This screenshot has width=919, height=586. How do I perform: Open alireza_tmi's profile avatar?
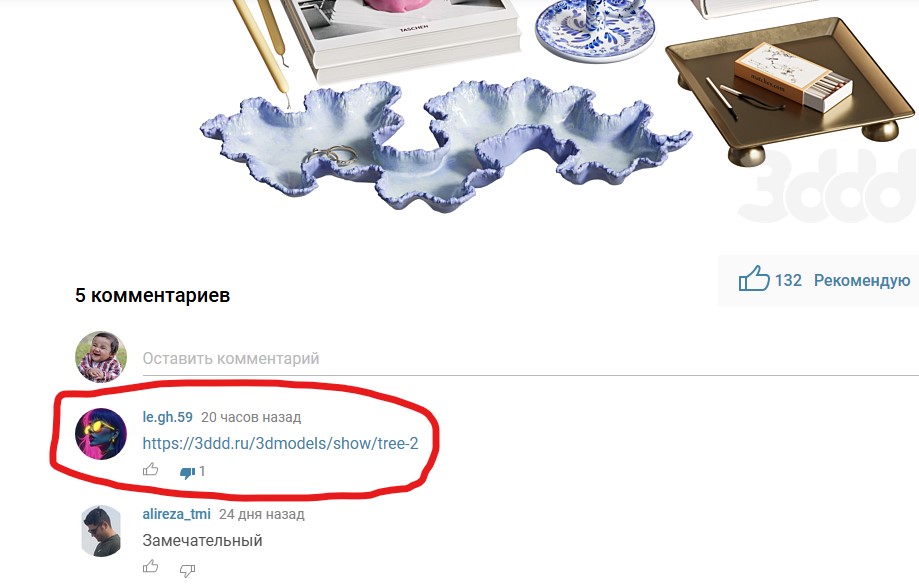(x=101, y=530)
